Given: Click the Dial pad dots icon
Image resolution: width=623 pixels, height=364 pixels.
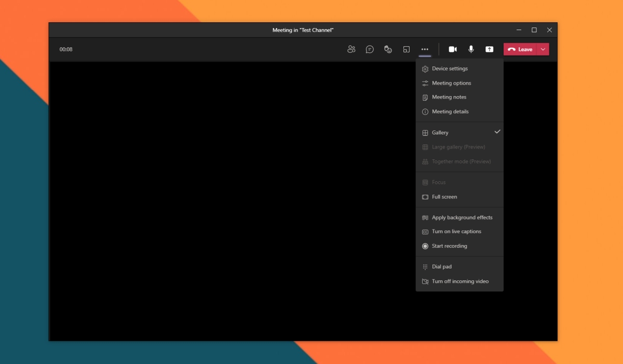Looking at the screenshot, I should point(425,267).
